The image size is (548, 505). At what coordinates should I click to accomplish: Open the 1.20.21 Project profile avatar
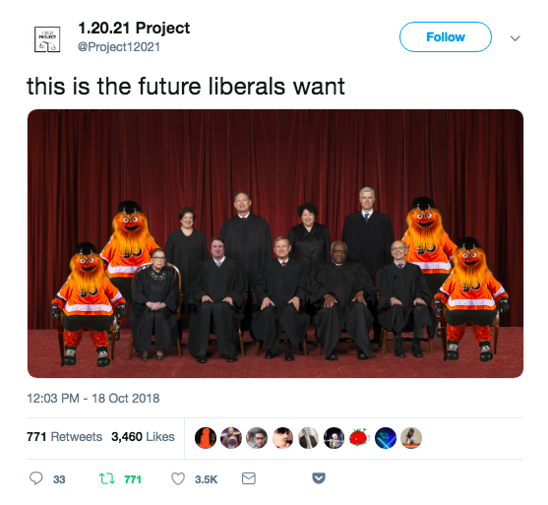47,39
